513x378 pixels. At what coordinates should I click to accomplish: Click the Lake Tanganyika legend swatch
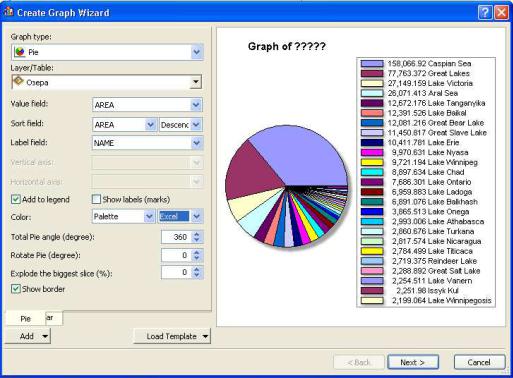coord(372,103)
